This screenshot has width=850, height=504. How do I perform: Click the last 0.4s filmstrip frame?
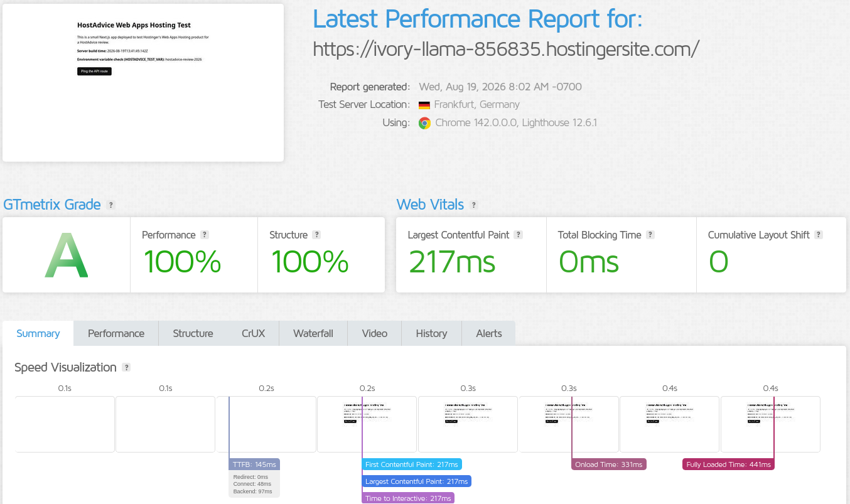(x=770, y=424)
